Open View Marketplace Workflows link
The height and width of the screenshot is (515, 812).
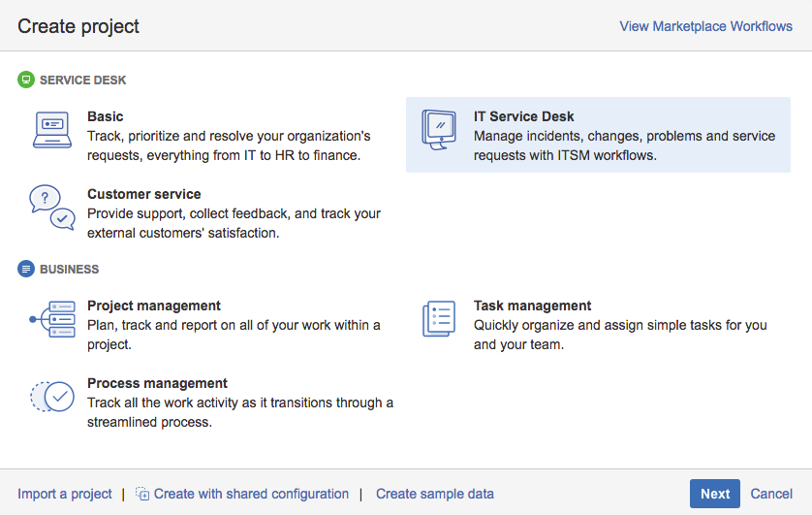click(x=705, y=26)
